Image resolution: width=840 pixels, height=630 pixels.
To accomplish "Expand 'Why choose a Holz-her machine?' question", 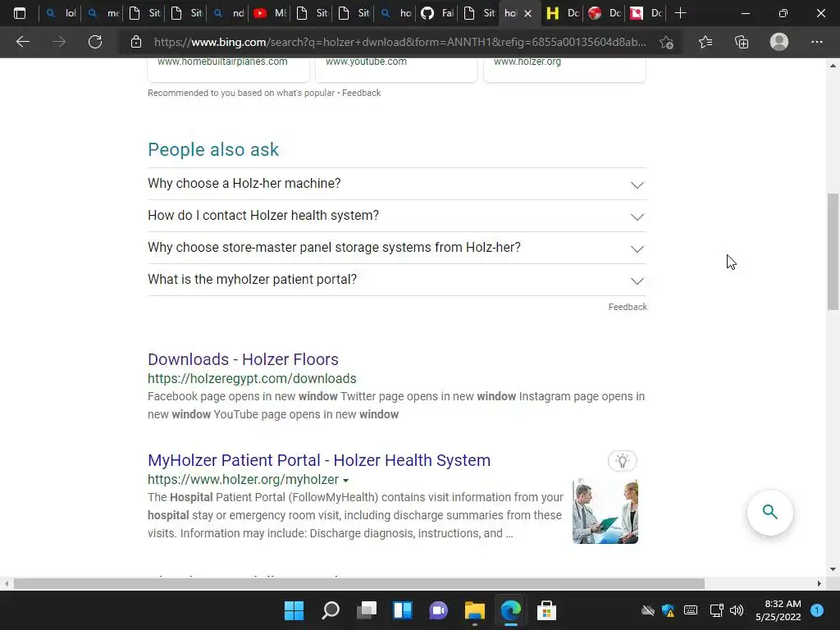I will tap(397, 184).
